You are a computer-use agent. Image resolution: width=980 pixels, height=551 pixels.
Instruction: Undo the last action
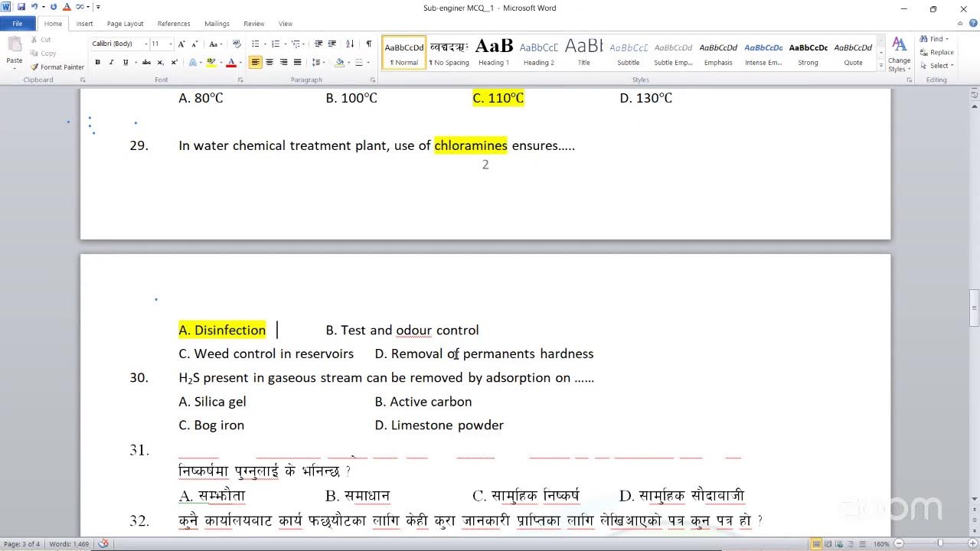tap(34, 7)
